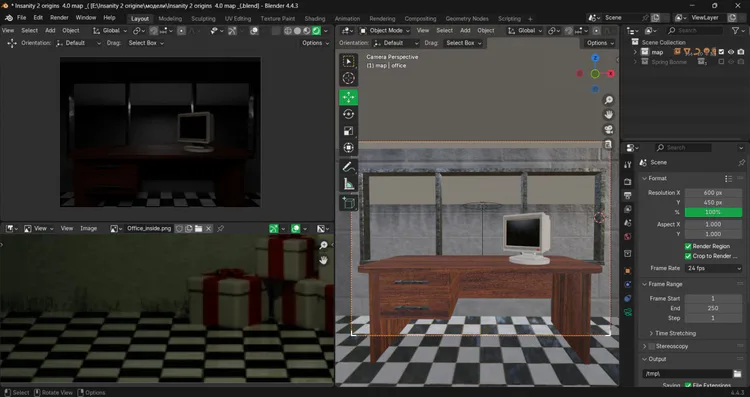The height and width of the screenshot is (397, 750).
Task: Enable Spring Bonnie collection checkbox
Action: point(721,62)
